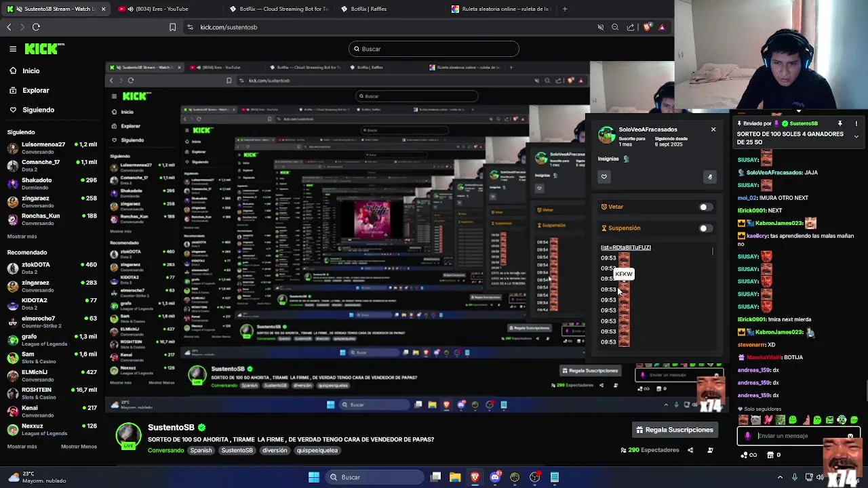Open the emote picker in chat input

coord(850,436)
